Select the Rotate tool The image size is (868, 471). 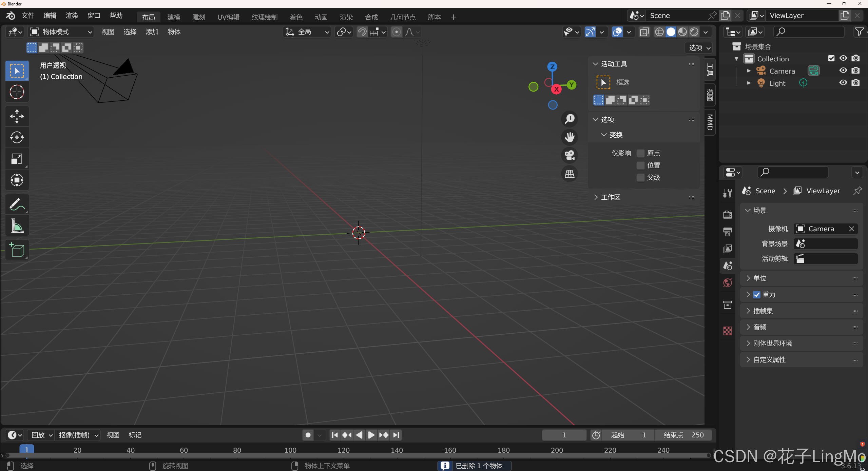click(x=17, y=138)
